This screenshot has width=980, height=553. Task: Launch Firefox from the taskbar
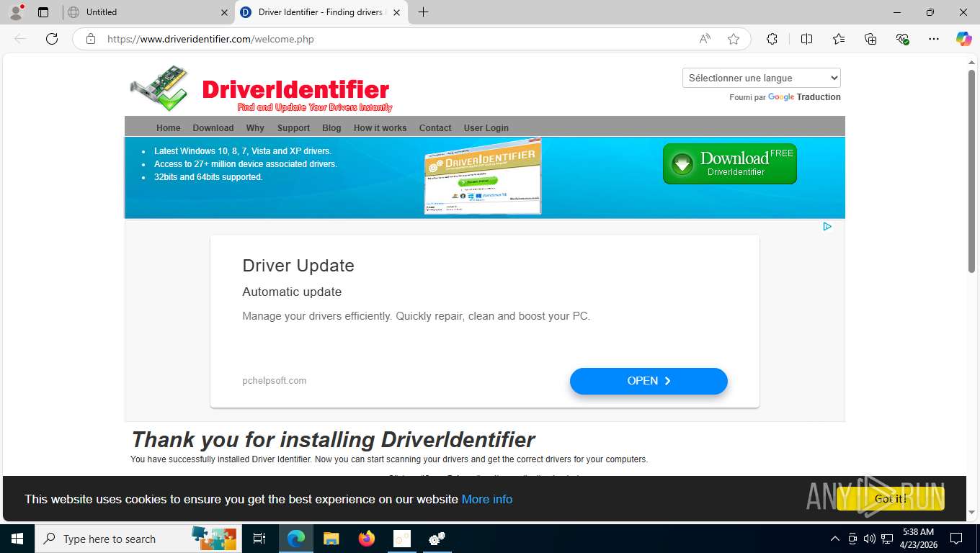click(x=367, y=539)
